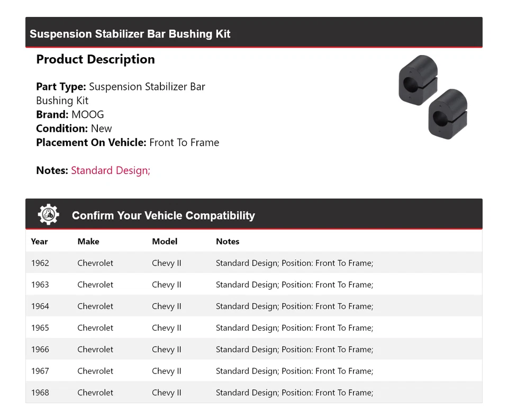Click the Make column header
The image size is (508, 420).
[88, 241]
